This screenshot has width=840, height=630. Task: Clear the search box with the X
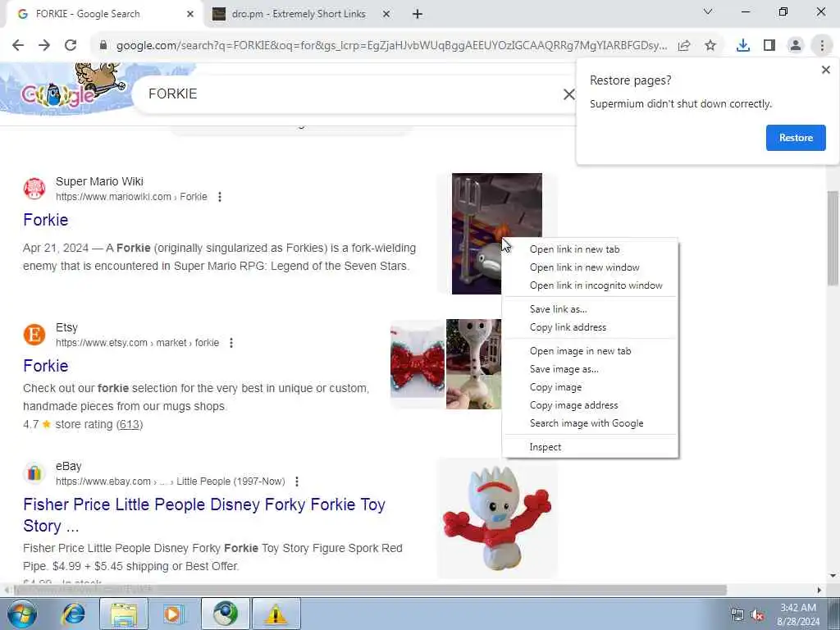pos(568,95)
